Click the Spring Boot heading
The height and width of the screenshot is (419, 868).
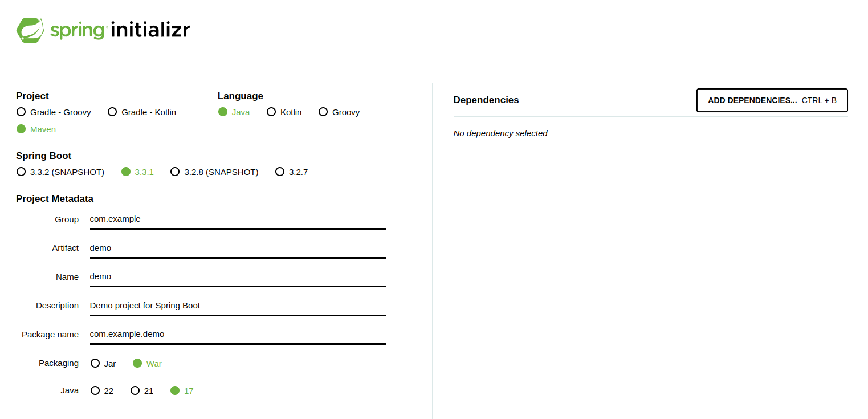pyautogui.click(x=44, y=156)
